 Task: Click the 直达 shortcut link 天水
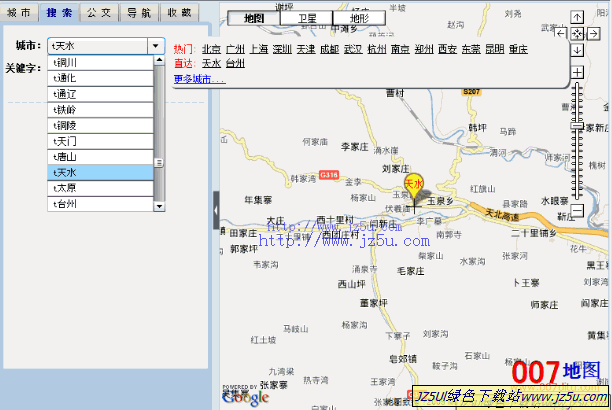[212, 63]
